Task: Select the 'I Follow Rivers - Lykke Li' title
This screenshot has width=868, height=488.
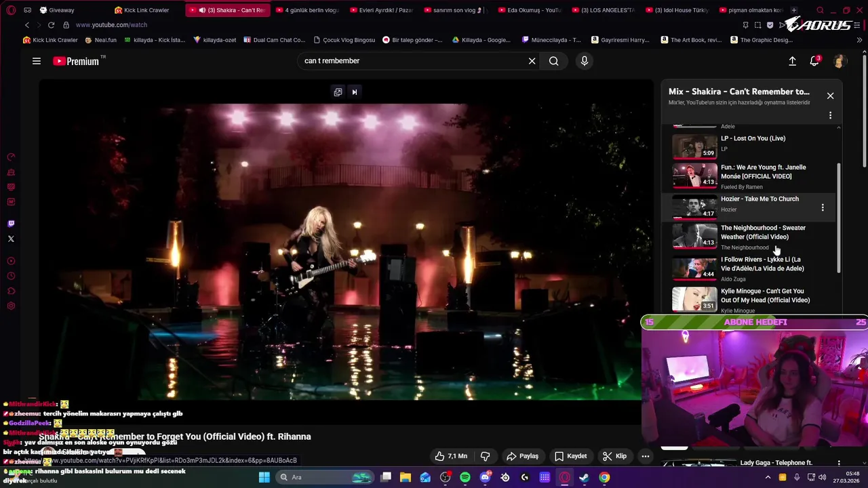Action: [762, 264]
